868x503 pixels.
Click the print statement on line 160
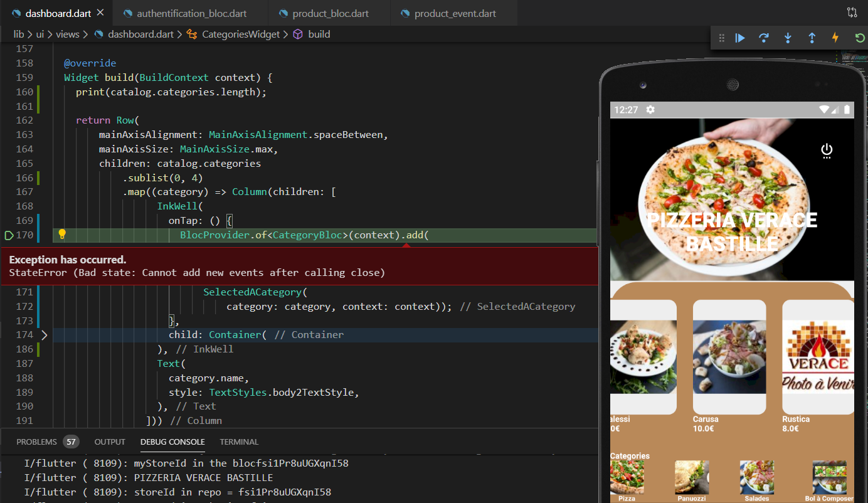click(x=171, y=92)
